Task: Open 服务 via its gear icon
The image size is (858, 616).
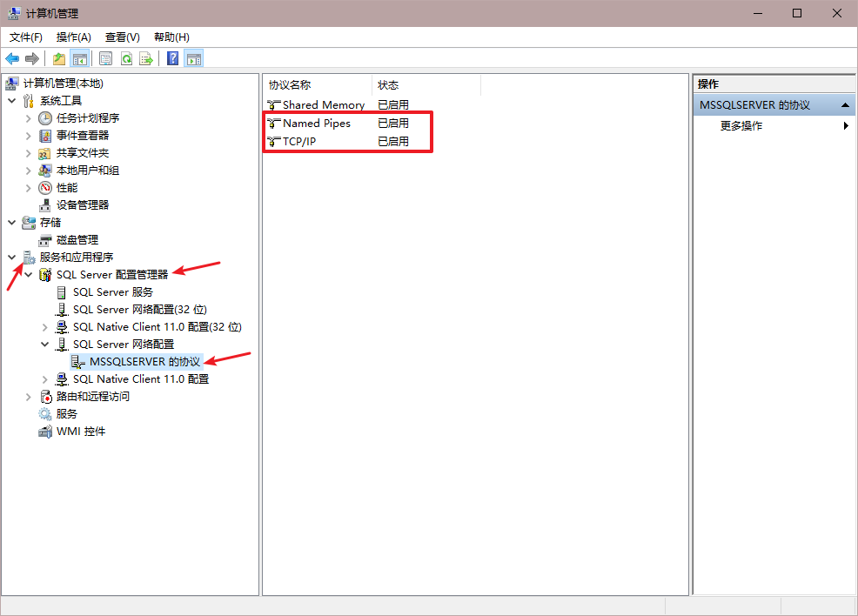Action: pyautogui.click(x=45, y=414)
